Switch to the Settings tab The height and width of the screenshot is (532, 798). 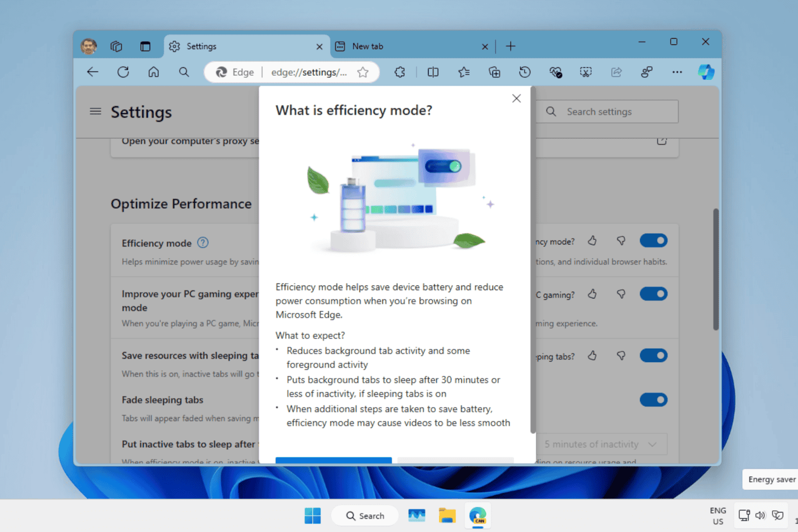tap(247, 46)
